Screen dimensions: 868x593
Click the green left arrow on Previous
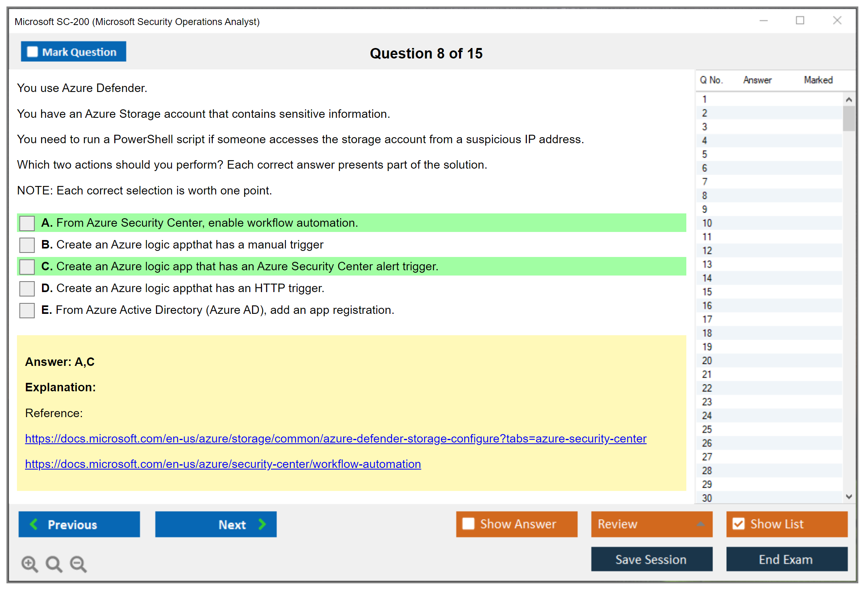(34, 524)
